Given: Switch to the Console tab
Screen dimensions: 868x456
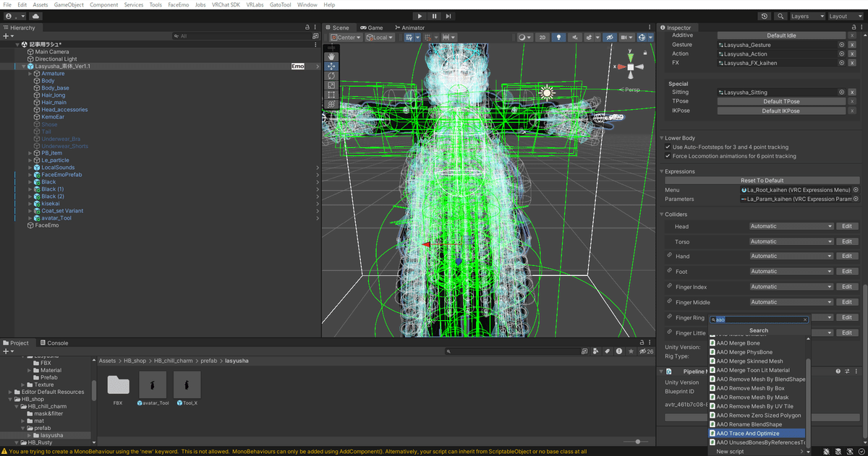Looking at the screenshot, I should pos(54,343).
